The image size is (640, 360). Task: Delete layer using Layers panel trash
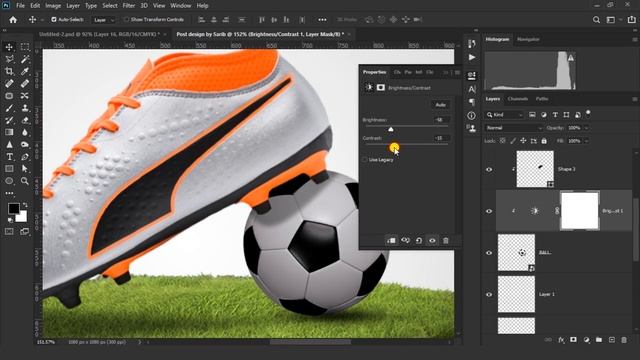tap(624, 340)
